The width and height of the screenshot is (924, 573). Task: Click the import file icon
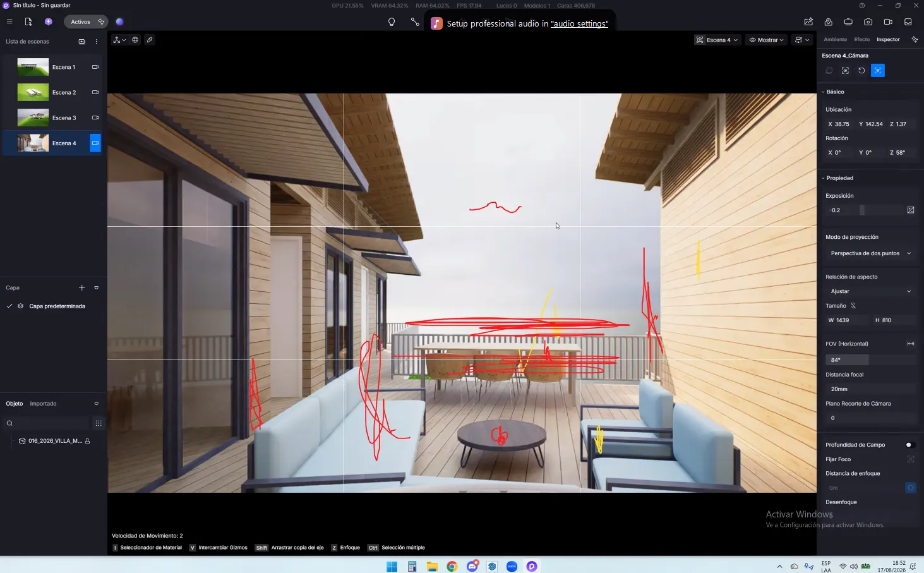[x=28, y=21]
